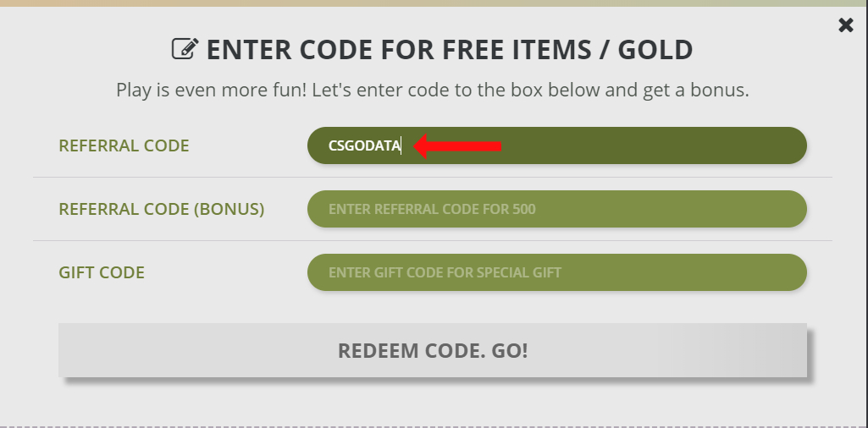868x428 pixels.
Task: Click the "Enter referral code for 500" placeholder
Action: point(432,209)
